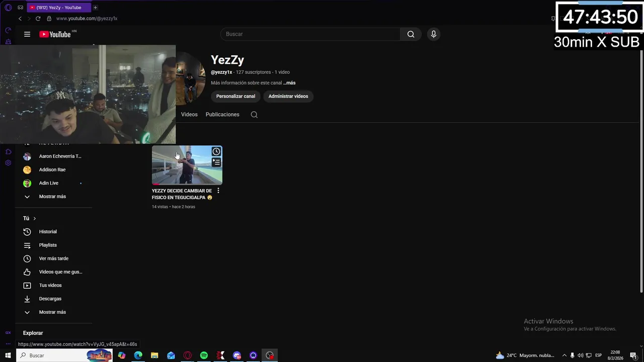Open Descargas in sidebar

(53, 299)
